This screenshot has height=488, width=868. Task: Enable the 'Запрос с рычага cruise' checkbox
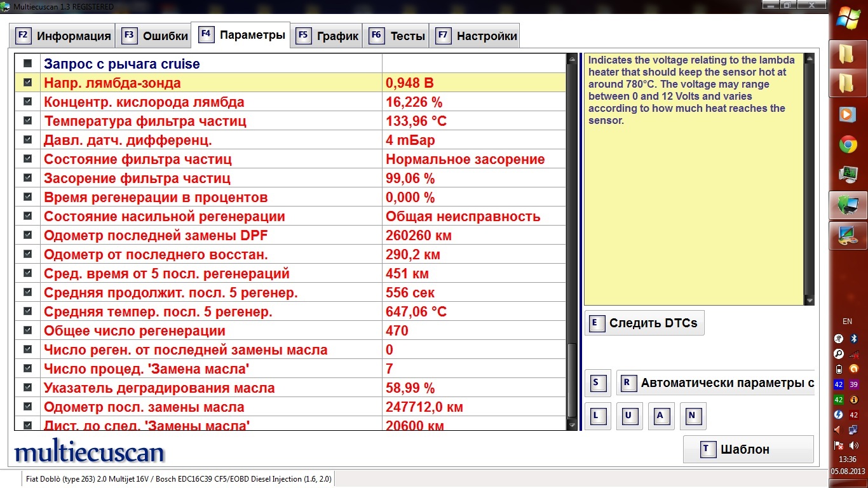(27, 64)
